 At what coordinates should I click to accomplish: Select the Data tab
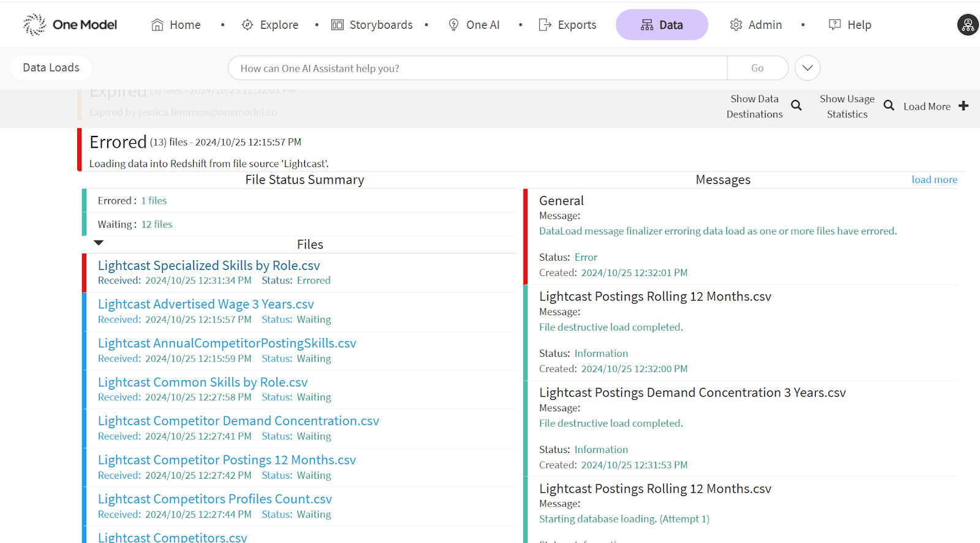(661, 25)
